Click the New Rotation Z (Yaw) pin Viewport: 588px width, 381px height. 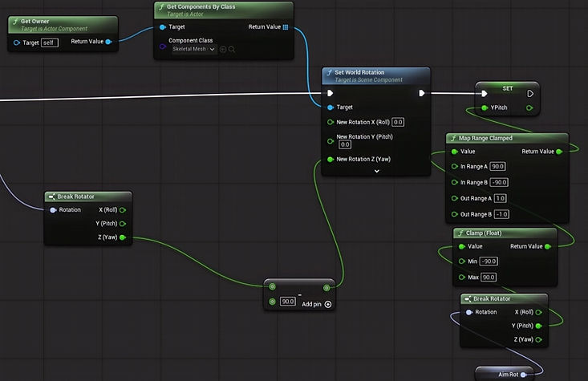click(330, 160)
